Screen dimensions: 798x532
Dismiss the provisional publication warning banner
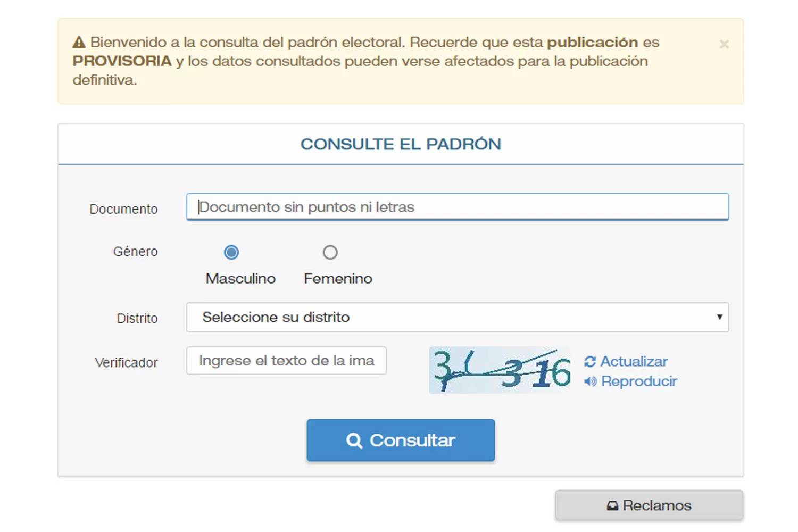(724, 44)
